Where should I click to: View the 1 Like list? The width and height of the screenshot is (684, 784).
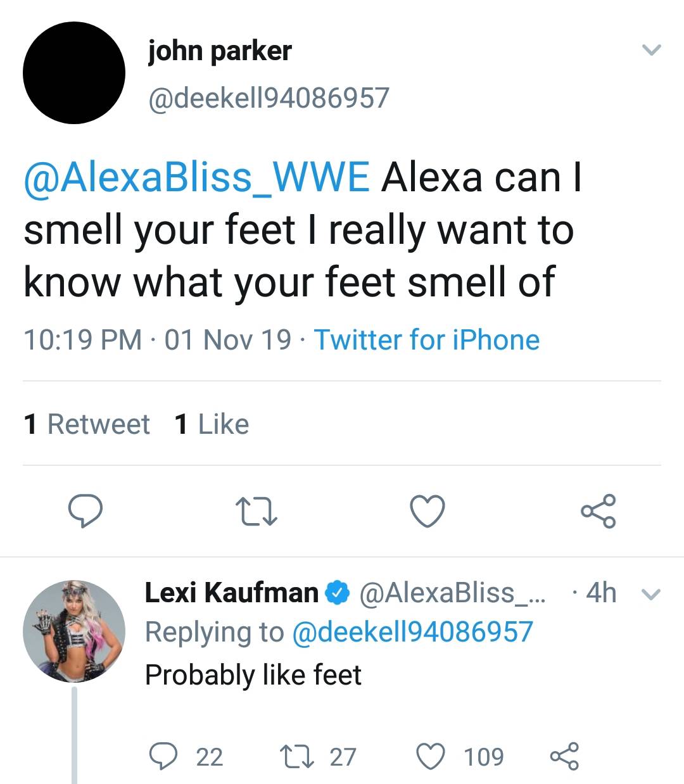tap(212, 424)
